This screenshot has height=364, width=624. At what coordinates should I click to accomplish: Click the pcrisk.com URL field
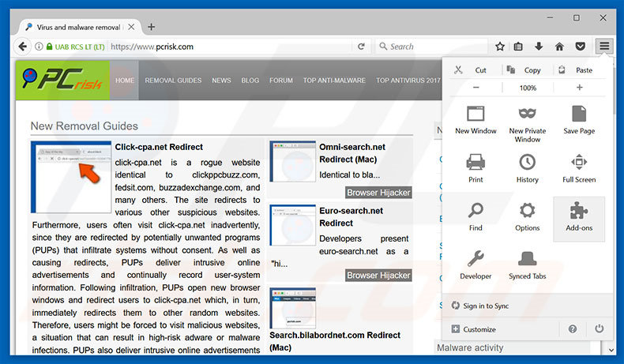pos(231,47)
